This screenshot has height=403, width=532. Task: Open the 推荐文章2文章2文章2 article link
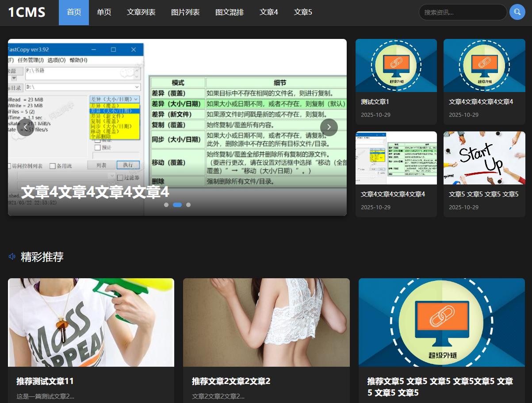[x=231, y=381]
